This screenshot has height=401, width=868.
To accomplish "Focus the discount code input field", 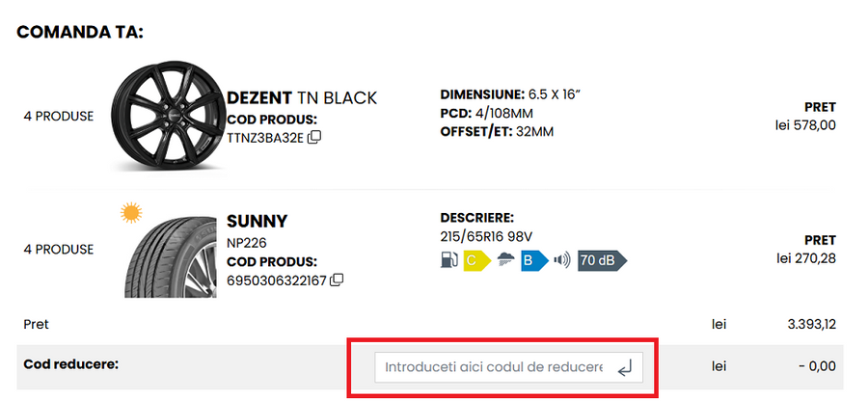I will [493, 367].
